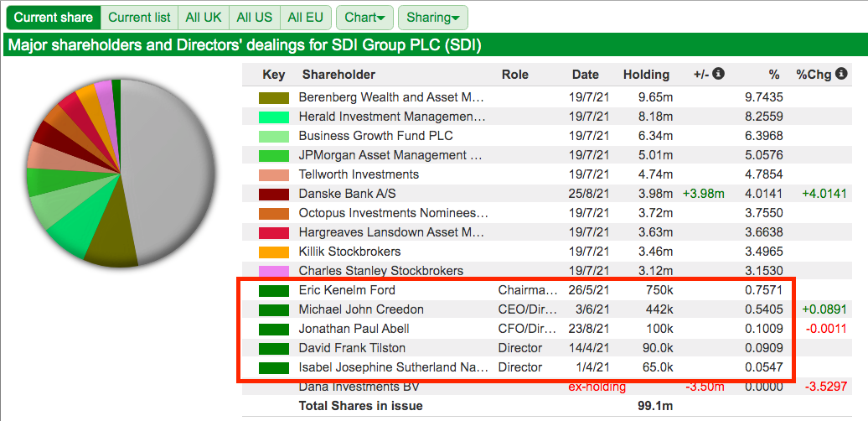Open Michael John Creedon shareholder entry
The image size is (868, 421).
[361, 309]
